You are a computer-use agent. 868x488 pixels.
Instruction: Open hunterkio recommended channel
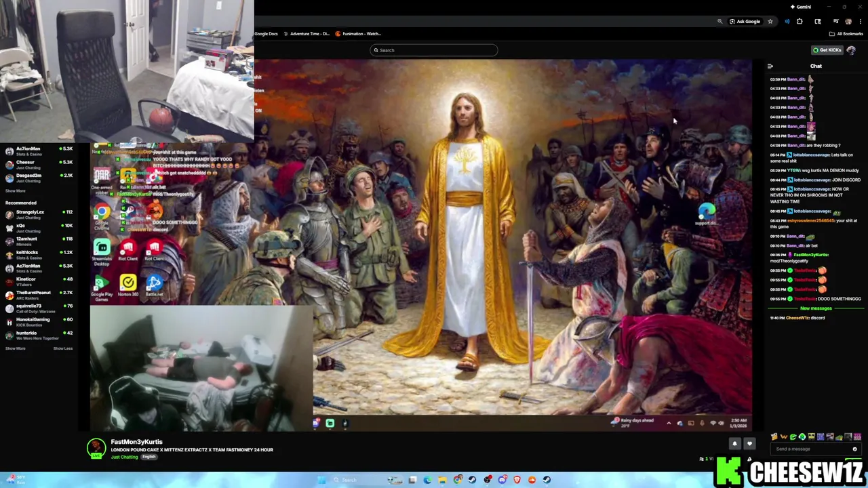tap(39, 335)
